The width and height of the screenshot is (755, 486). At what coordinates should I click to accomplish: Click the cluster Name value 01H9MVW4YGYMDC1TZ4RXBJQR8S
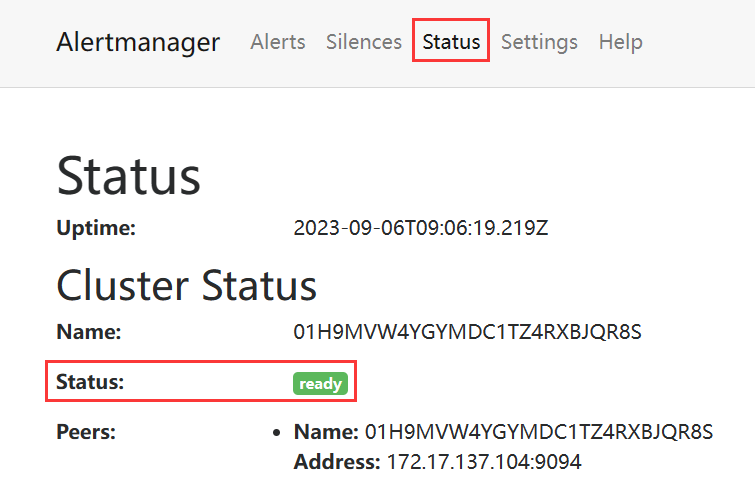(x=468, y=332)
